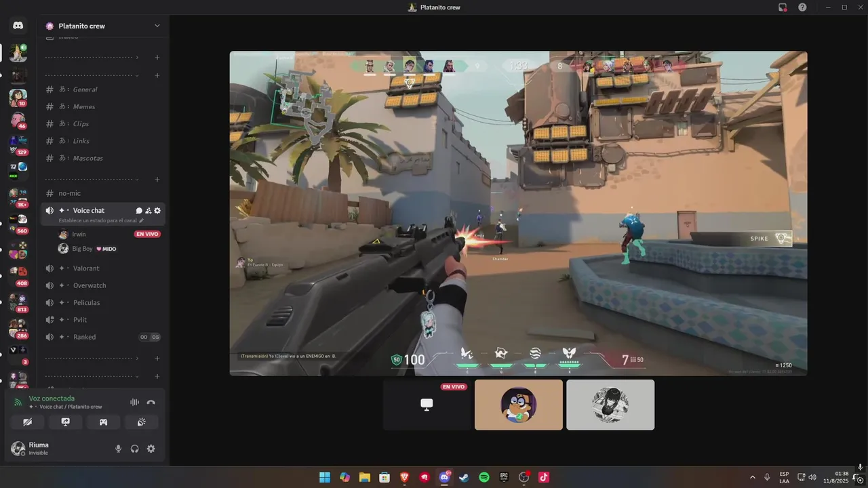Screen dimensions: 868x488
Task: Open Windows Start menu
Action: (325, 477)
